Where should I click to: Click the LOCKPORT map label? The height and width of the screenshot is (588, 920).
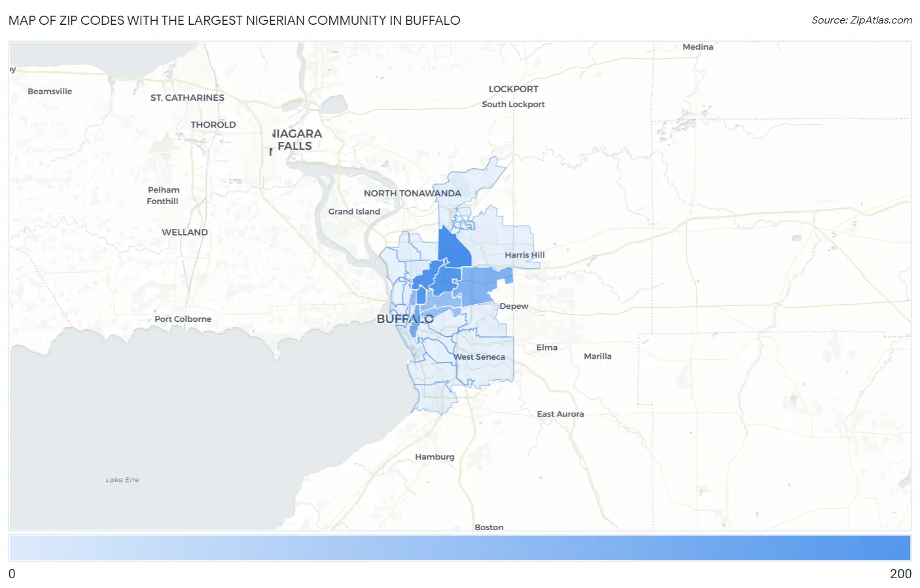point(514,89)
